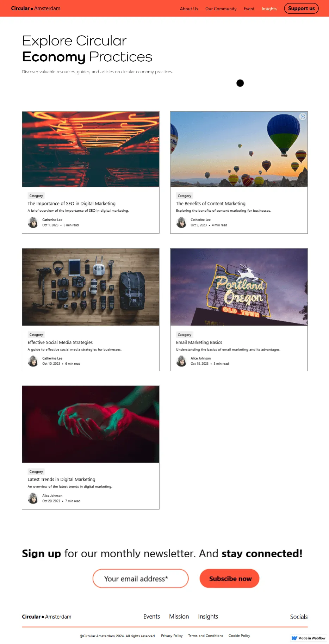
Task: Click Catherine Lee's avatar on the SEO article
Action: click(33, 222)
